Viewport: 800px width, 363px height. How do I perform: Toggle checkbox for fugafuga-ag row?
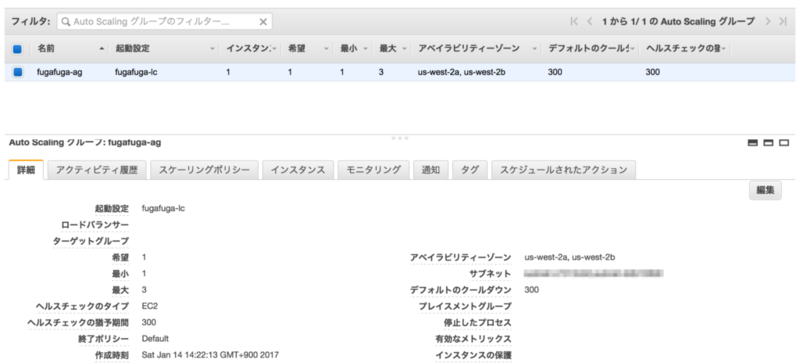pos(17,72)
